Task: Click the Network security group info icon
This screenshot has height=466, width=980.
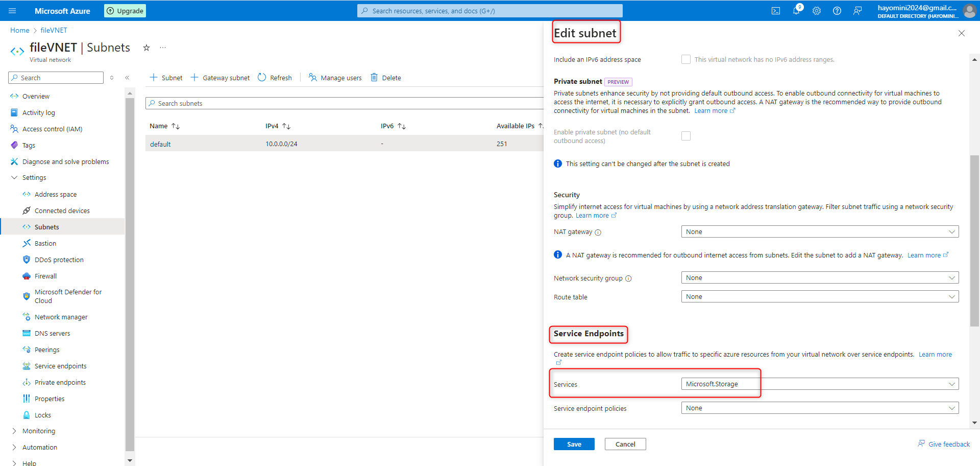Action: (628, 278)
